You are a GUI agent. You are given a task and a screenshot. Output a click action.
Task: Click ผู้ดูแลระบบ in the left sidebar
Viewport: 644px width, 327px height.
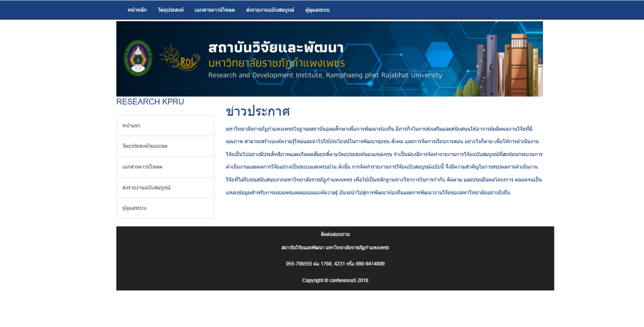(x=134, y=208)
